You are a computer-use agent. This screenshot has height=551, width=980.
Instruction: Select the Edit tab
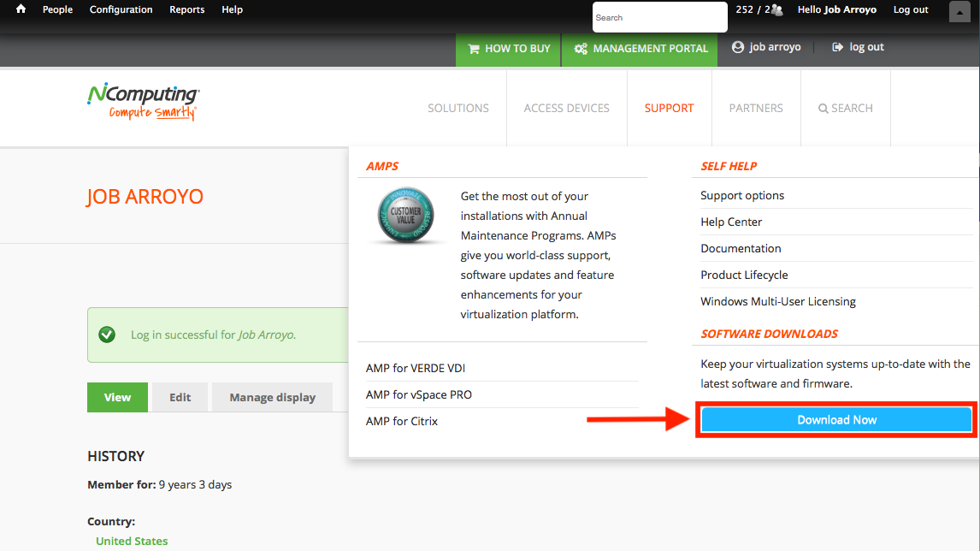pyautogui.click(x=180, y=397)
